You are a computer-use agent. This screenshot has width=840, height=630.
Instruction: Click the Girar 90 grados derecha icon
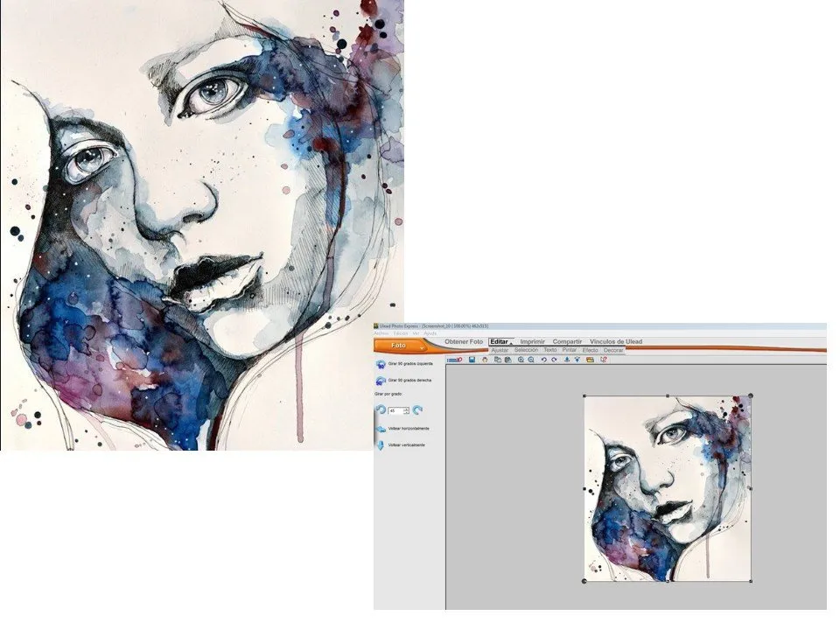[x=381, y=381]
